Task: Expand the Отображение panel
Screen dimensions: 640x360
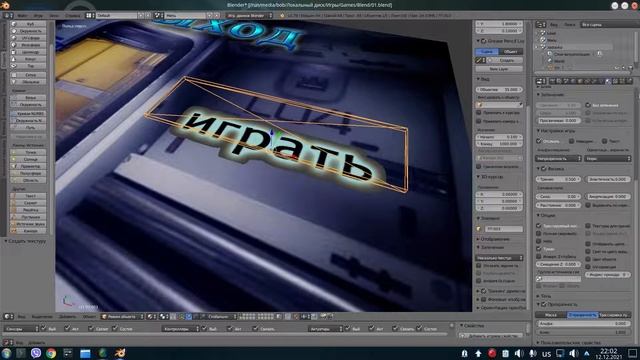Action: pyautogui.click(x=478, y=239)
